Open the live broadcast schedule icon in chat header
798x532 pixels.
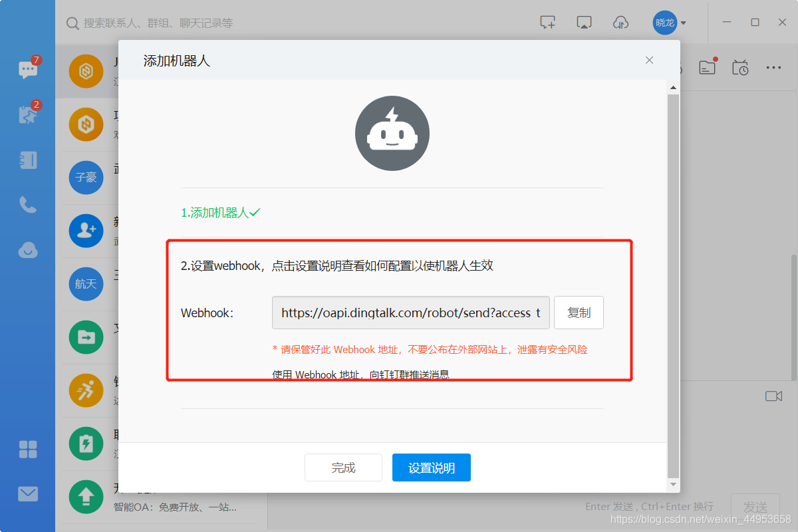(740, 67)
